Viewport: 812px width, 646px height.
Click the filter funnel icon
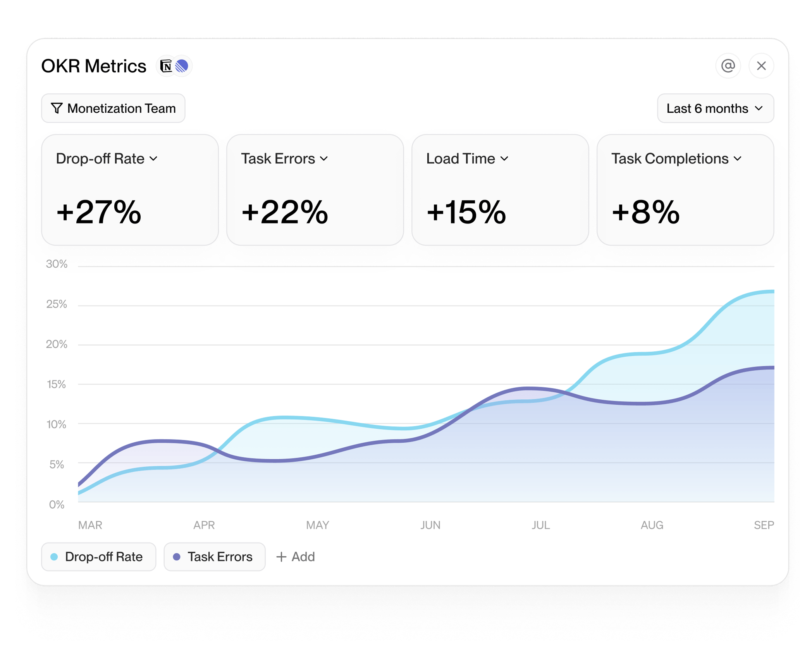pos(57,108)
